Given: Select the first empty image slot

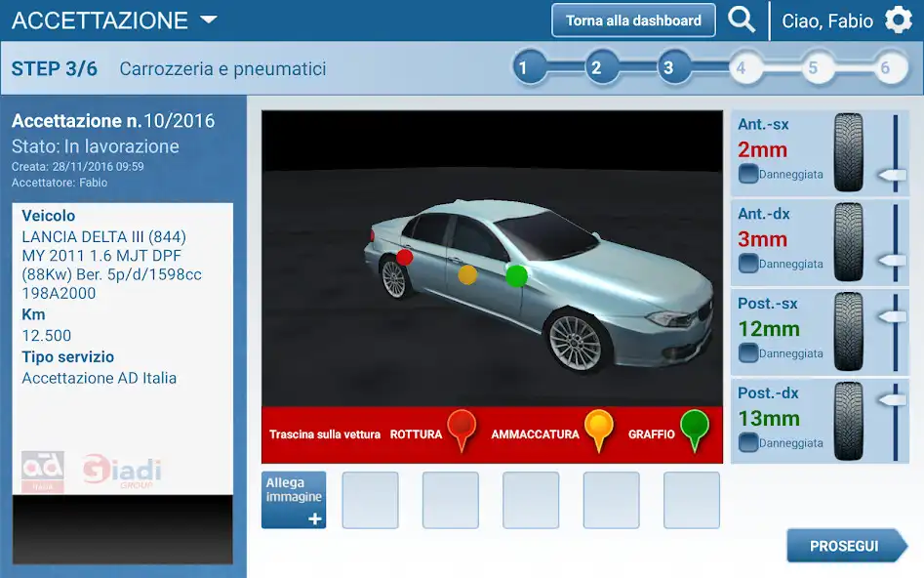Looking at the screenshot, I should [x=370, y=500].
